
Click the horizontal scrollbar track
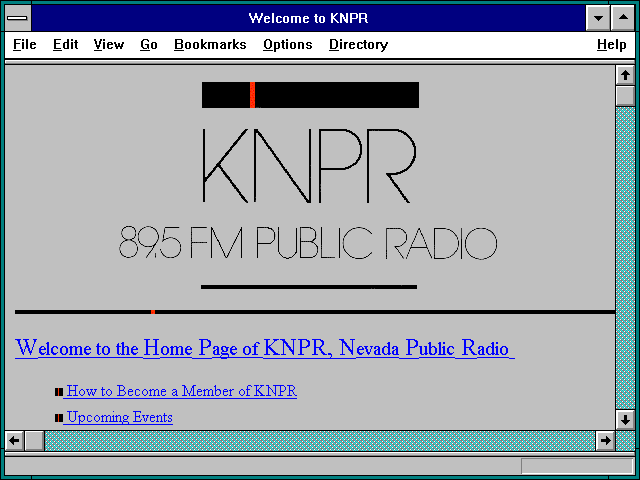pos(320,441)
